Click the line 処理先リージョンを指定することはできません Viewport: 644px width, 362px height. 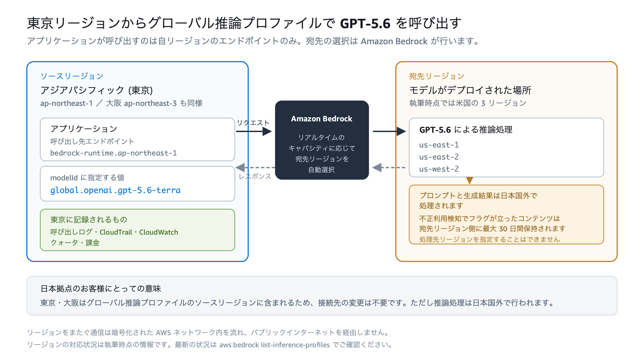(490, 239)
